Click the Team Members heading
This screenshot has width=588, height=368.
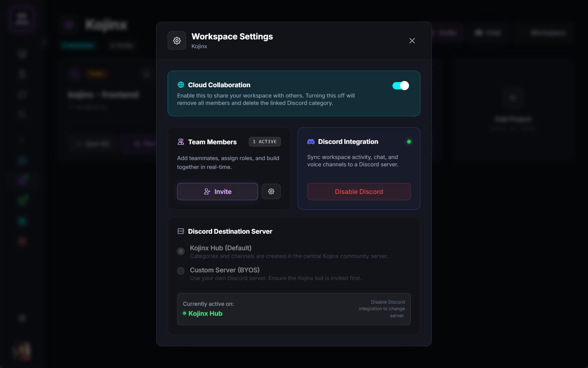[212, 142]
